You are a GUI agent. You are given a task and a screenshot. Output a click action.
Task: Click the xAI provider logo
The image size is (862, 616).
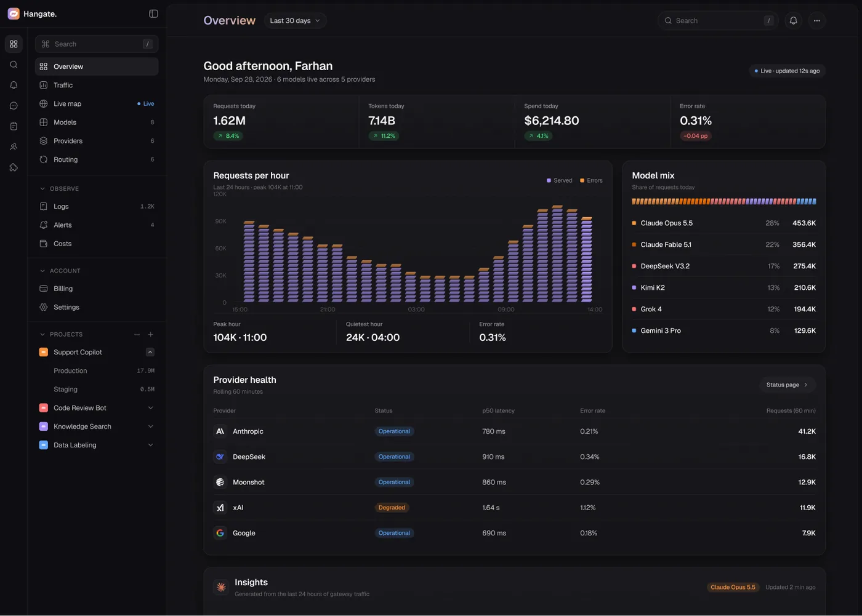coord(220,508)
